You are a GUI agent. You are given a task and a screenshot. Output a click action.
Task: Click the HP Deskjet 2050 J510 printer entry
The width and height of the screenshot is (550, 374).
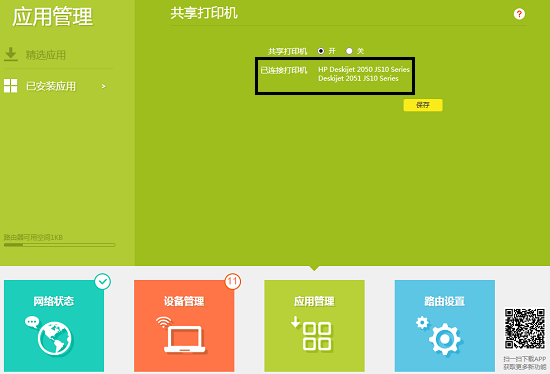tap(364, 69)
